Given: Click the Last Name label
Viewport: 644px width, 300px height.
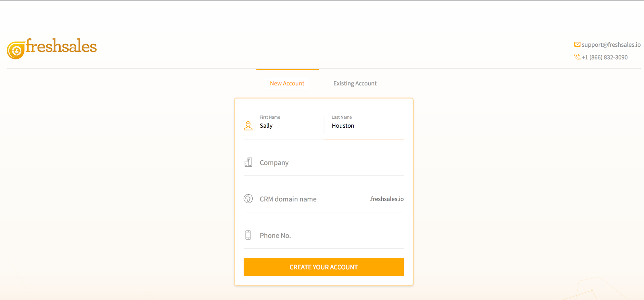Looking at the screenshot, I should (342, 117).
